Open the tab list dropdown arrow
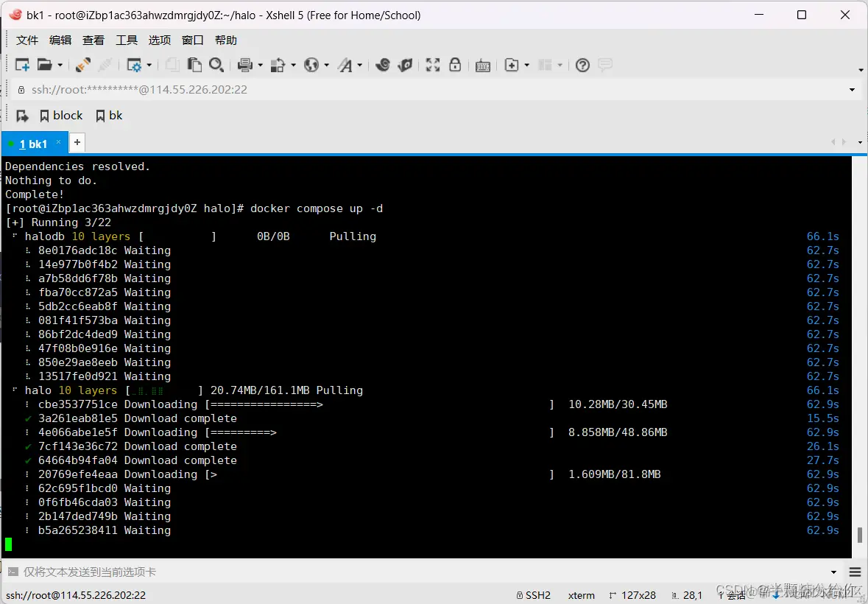This screenshot has width=868, height=604. coord(860,142)
